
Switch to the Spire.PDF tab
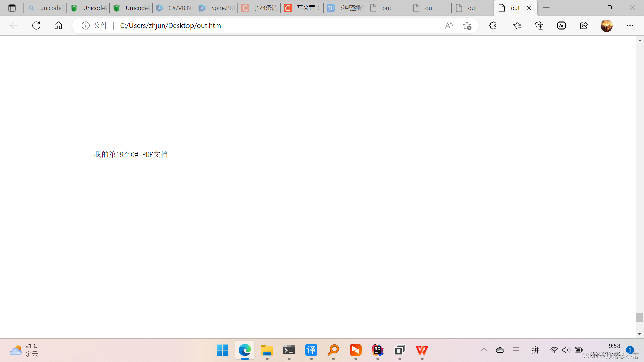(x=216, y=8)
